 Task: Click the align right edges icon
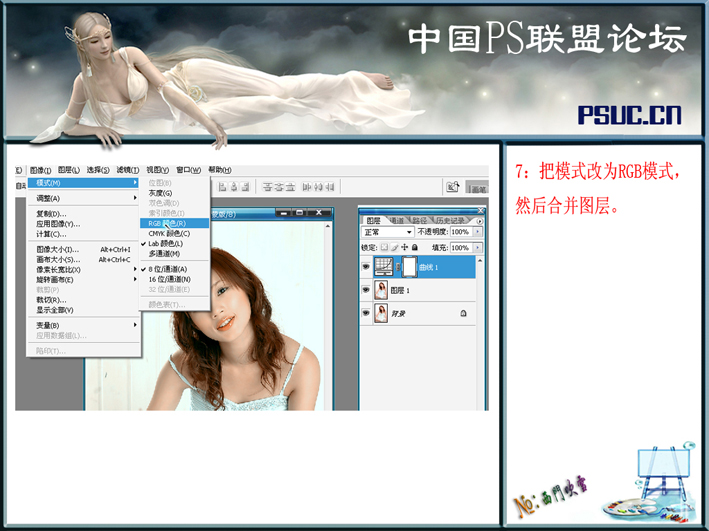(245, 187)
